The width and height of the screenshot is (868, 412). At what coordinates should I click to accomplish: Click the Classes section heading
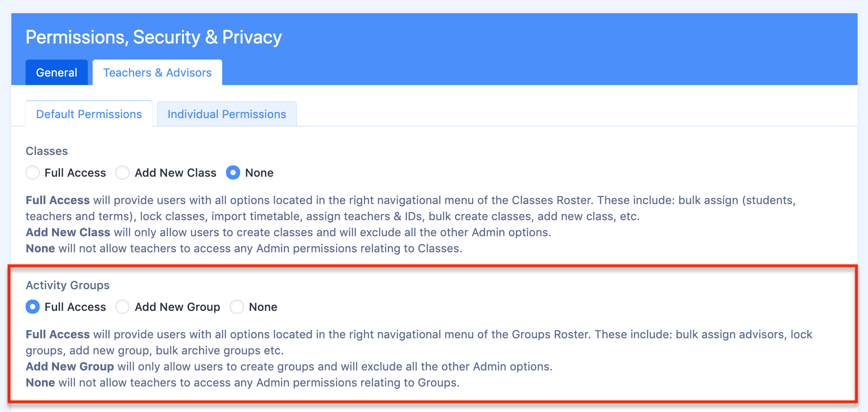(47, 151)
